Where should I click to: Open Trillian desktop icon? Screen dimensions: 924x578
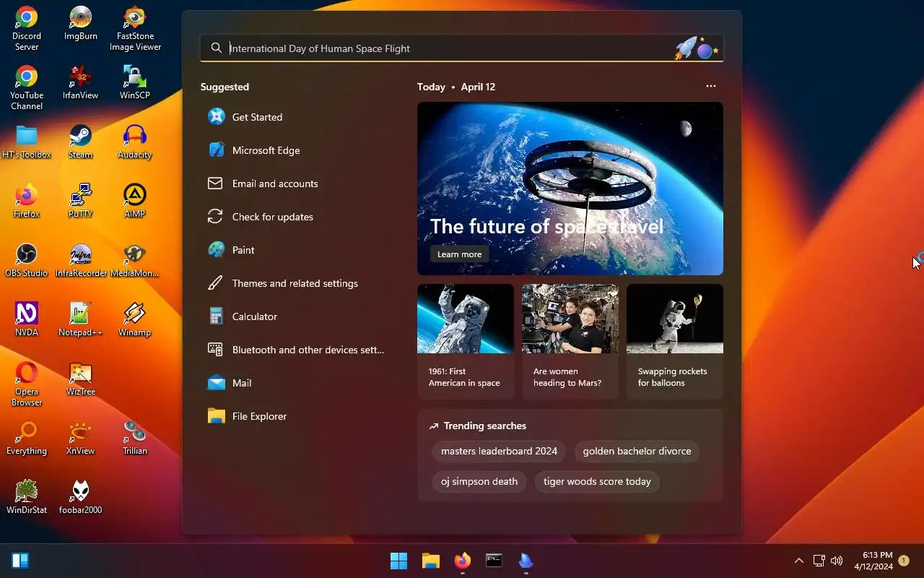(135, 439)
